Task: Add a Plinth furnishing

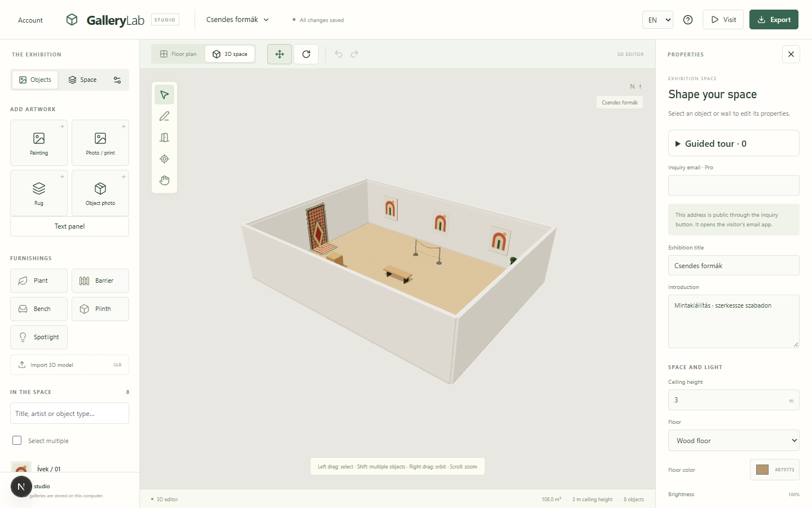Action: pyautogui.click(x=100, y=309)
